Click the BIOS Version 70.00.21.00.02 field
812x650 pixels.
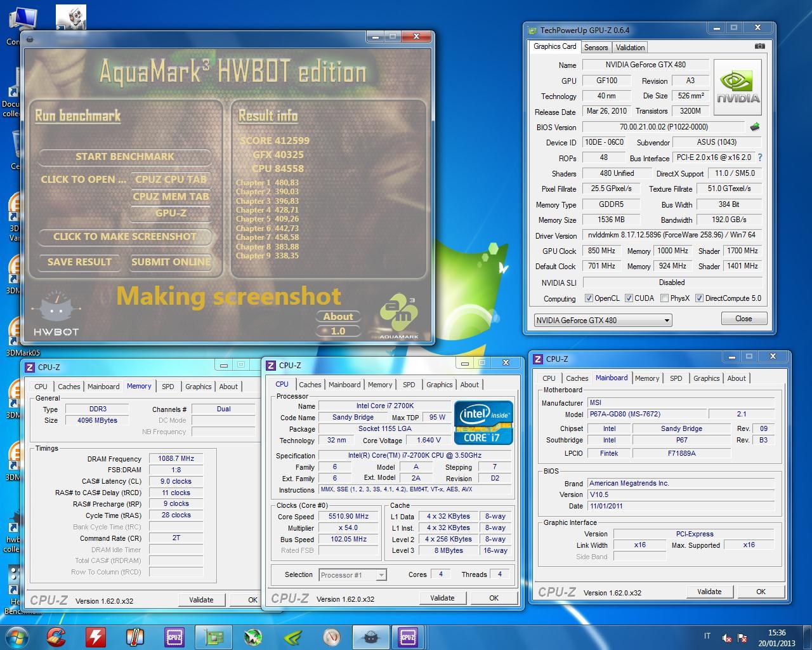click(x=664, y=126)
